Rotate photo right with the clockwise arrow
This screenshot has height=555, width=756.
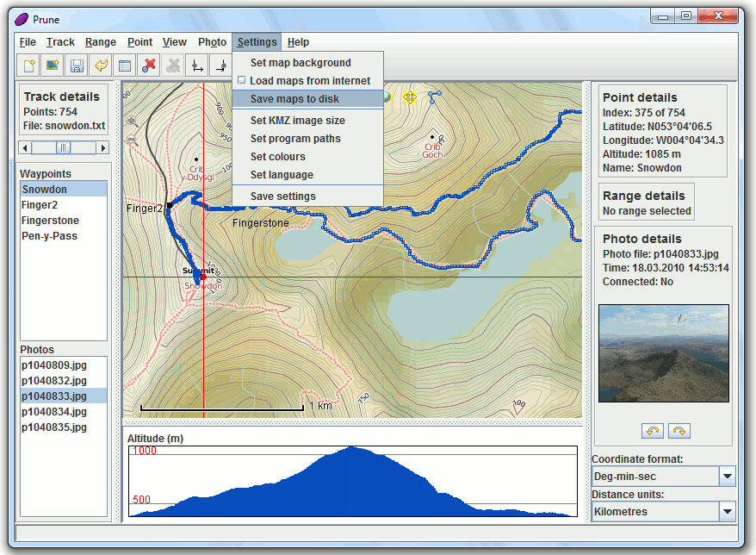coord(679,431)
